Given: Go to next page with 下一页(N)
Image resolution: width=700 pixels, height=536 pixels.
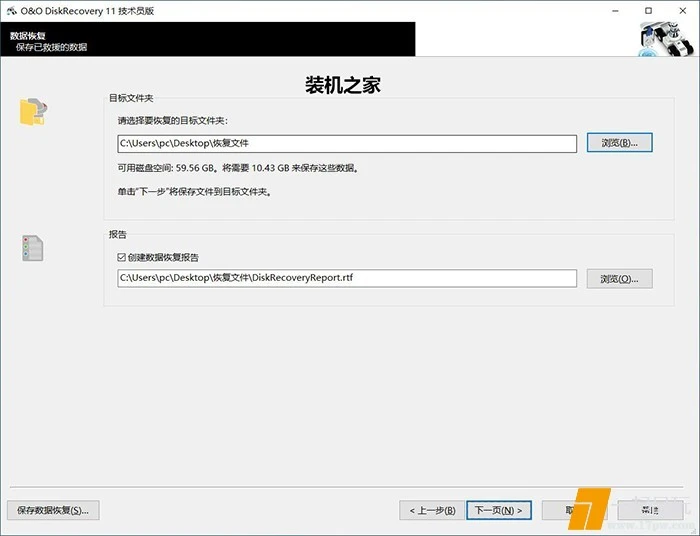Looking at the screenshot, I should (x=498, y=510).
